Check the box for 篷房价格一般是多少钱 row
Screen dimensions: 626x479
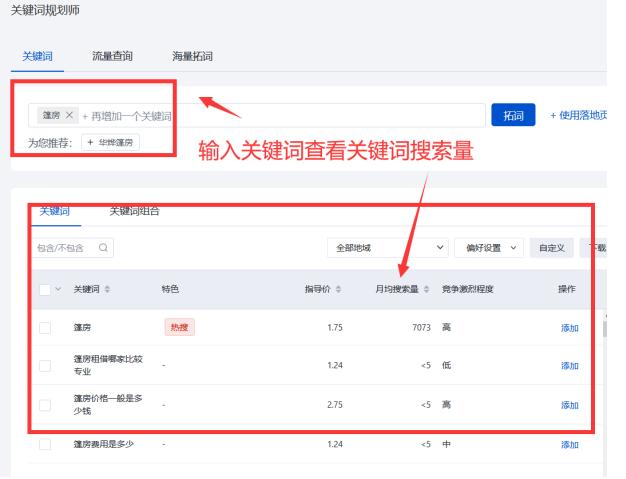coord(45,405)
